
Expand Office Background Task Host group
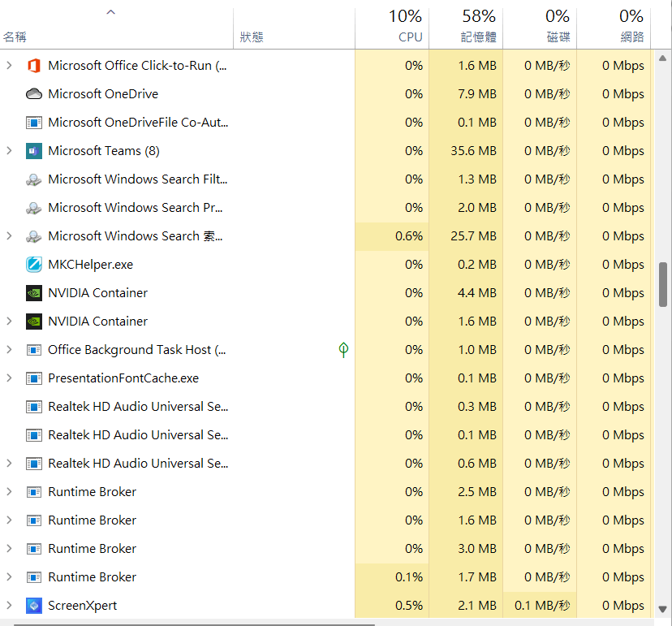point(9,350)
